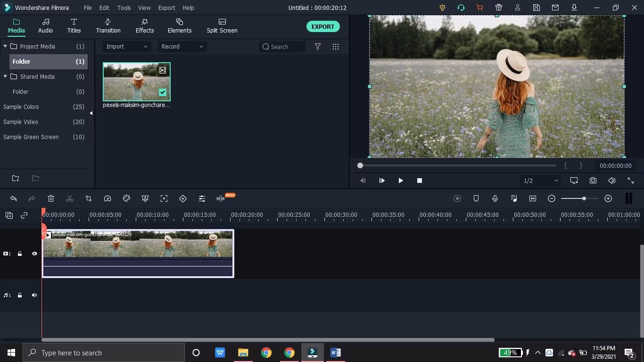The width and height of the screenshot is (644, 362).
Task: Add a marker with the marker icon
Action: coord(476,199)
